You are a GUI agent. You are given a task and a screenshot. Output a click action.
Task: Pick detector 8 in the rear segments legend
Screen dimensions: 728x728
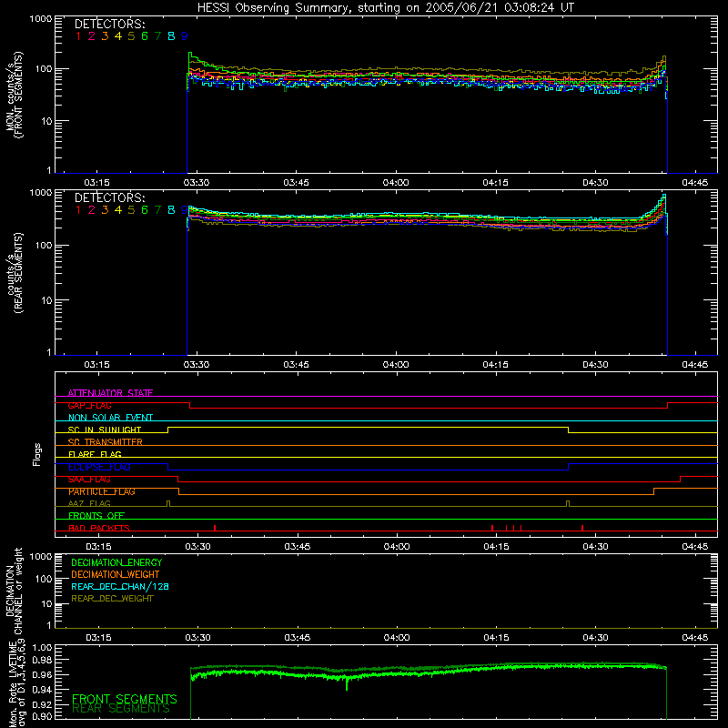tap(171, 210)
